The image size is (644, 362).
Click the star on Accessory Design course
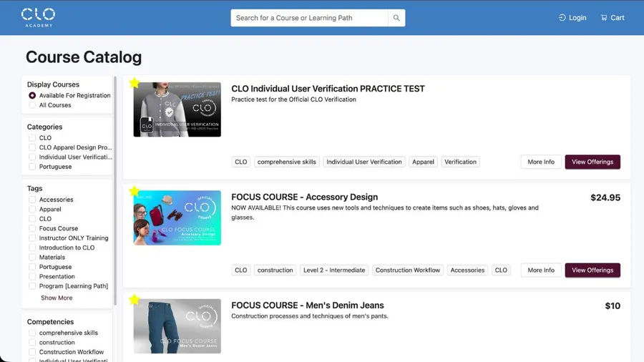[x=135, y=191]
